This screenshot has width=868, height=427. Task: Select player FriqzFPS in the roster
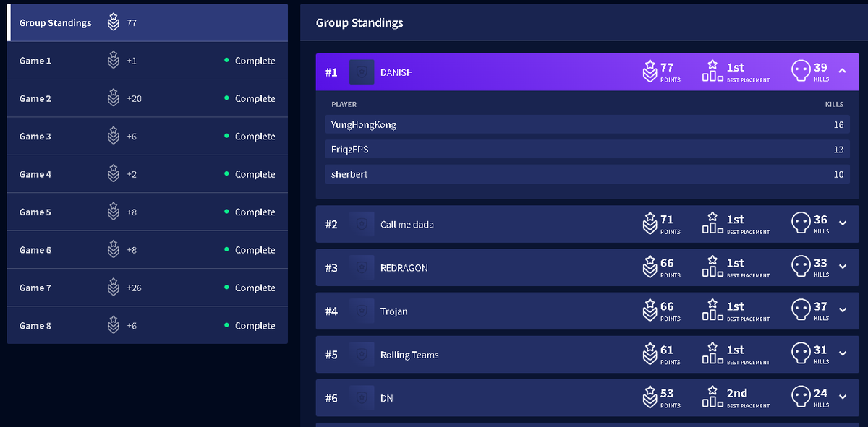pos(587,149)
